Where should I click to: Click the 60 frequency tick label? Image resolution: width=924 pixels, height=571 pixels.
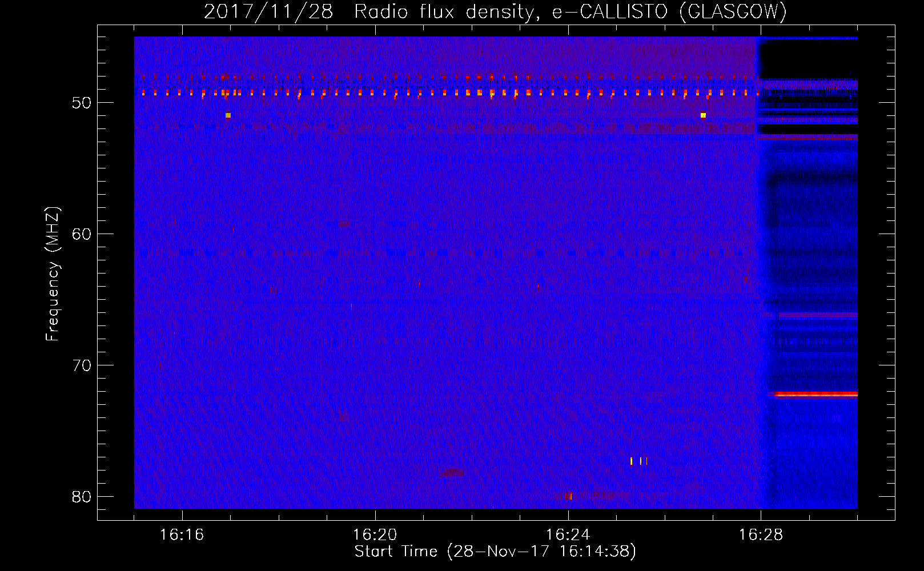pyautogui.click(x=82, y=234)
